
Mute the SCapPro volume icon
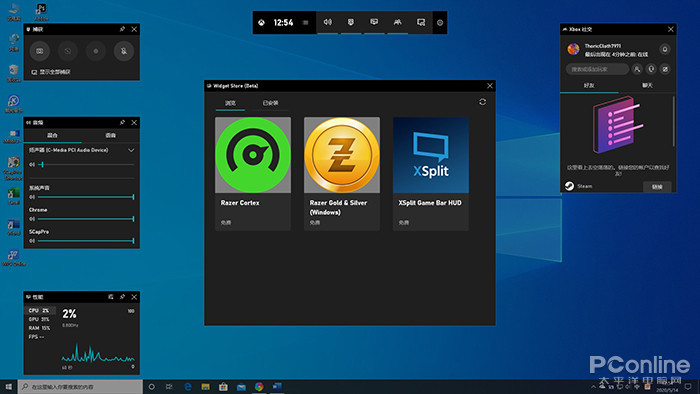point(32,241)
